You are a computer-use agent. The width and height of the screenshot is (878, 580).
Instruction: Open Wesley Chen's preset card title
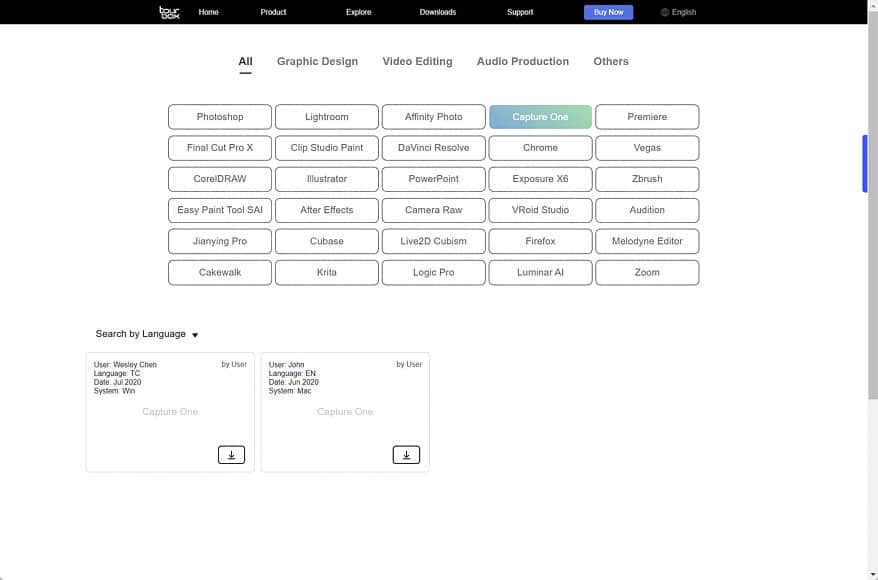pyautogui.click(x=170, y=411)
